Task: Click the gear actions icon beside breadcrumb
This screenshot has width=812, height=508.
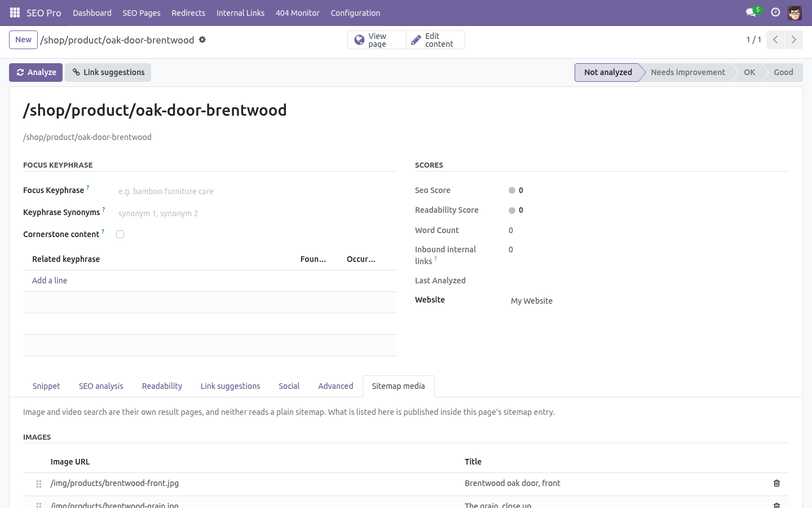Action: pyautogui.click(x=202, y=40)
